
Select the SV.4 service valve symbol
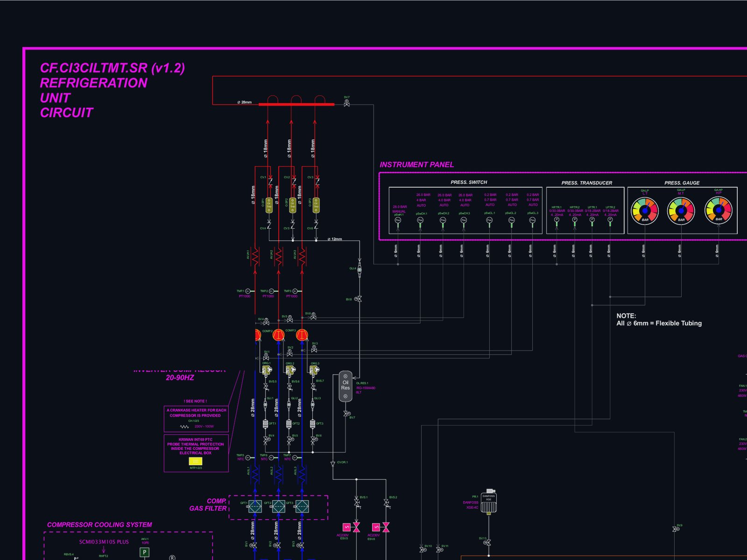tap(266, 322)
